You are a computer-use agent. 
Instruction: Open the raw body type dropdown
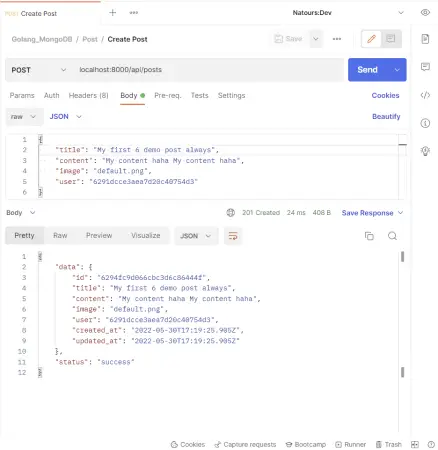(24, 117)
